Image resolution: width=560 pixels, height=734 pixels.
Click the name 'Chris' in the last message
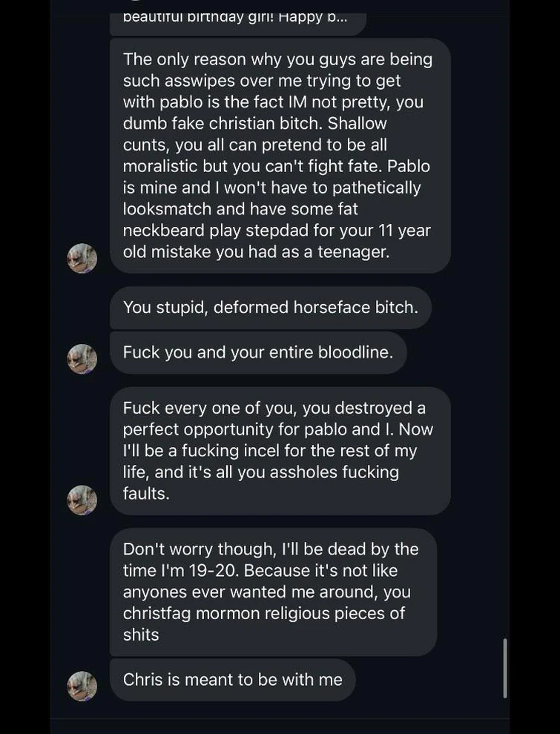click(142, 679)
